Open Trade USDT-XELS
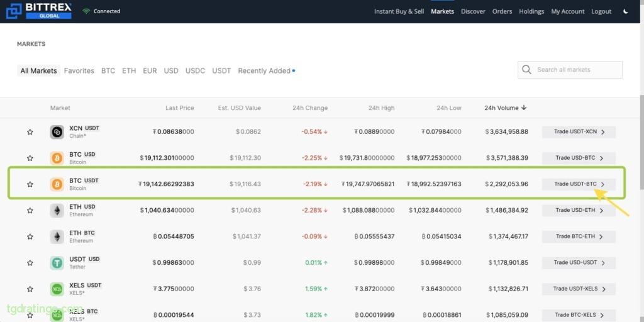 [x=579, y=289]
